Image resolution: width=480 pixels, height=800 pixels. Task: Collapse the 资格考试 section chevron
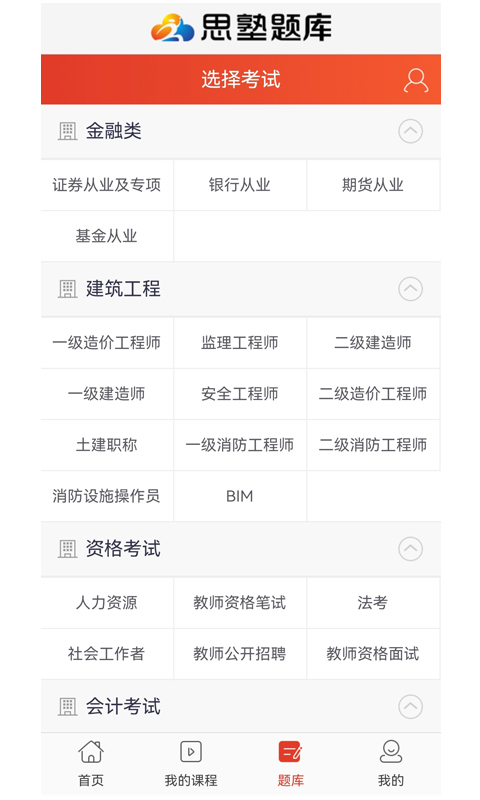point(410,549)
